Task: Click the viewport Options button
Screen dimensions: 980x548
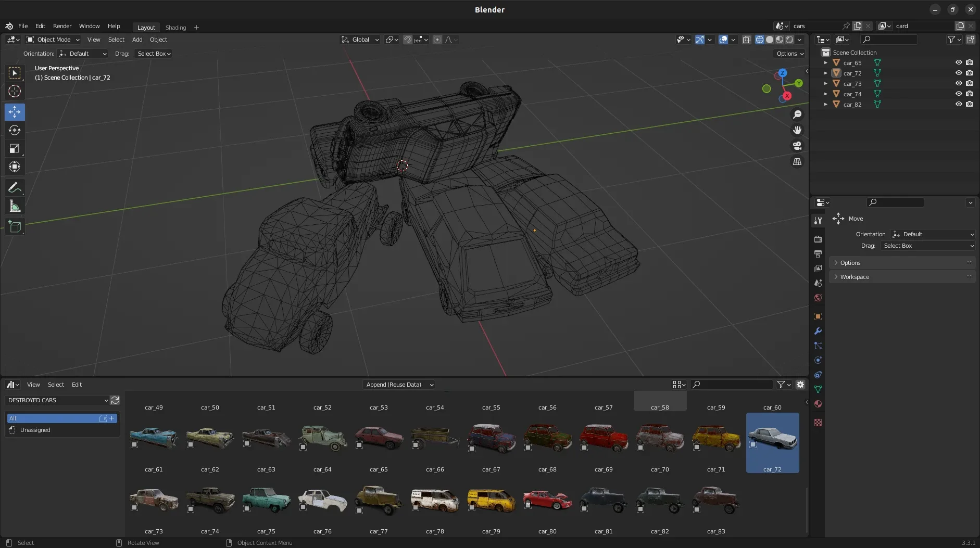Action: pyautogui.click(x=789, y=54)
